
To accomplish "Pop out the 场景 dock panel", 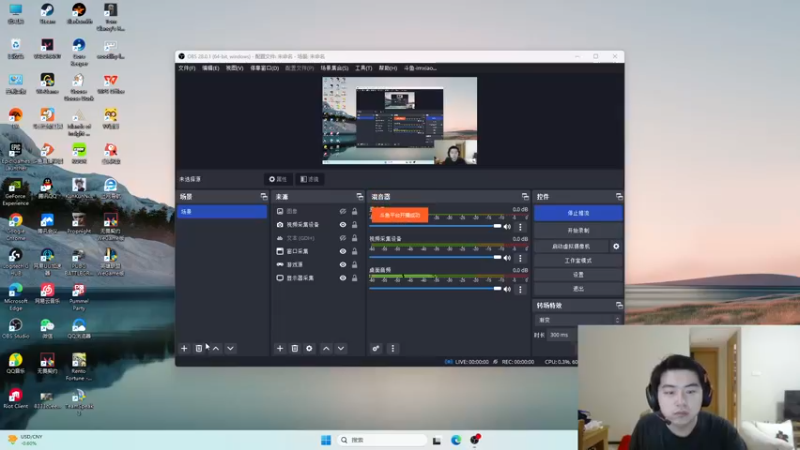I will tap(264, 196).
